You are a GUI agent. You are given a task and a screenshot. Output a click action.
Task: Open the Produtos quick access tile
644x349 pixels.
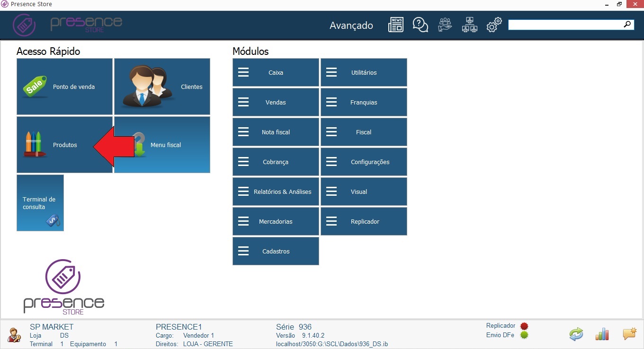point(64,145)
